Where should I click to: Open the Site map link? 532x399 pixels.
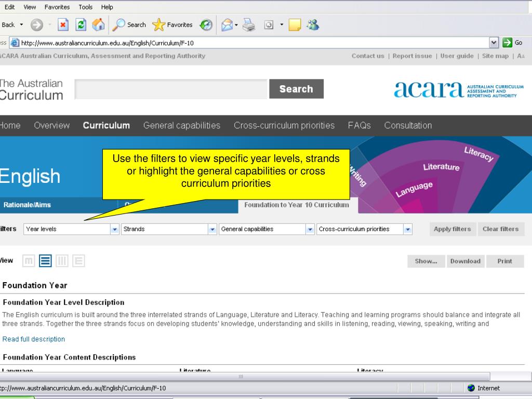pos(495,56)
